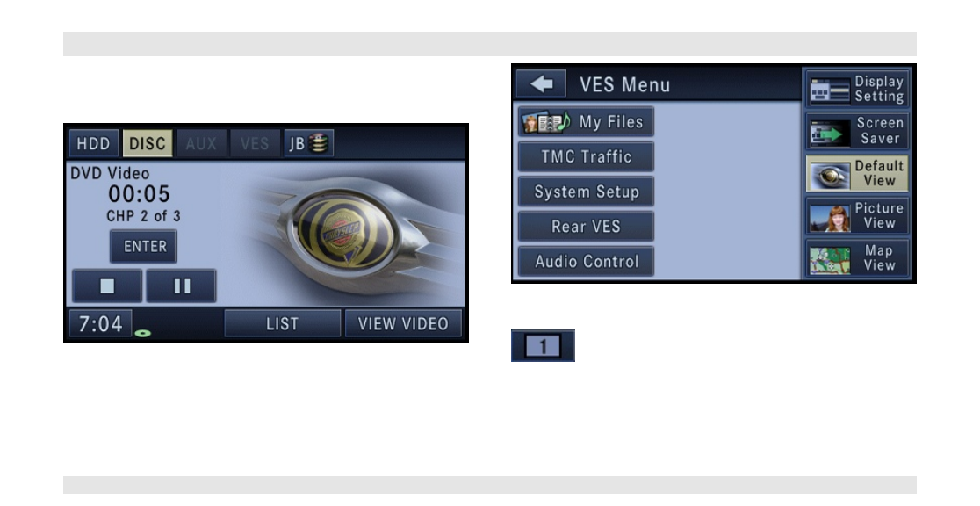Switch to the HDD tab
This screenshot has width=980, height=506.
[x=94, y=143]
